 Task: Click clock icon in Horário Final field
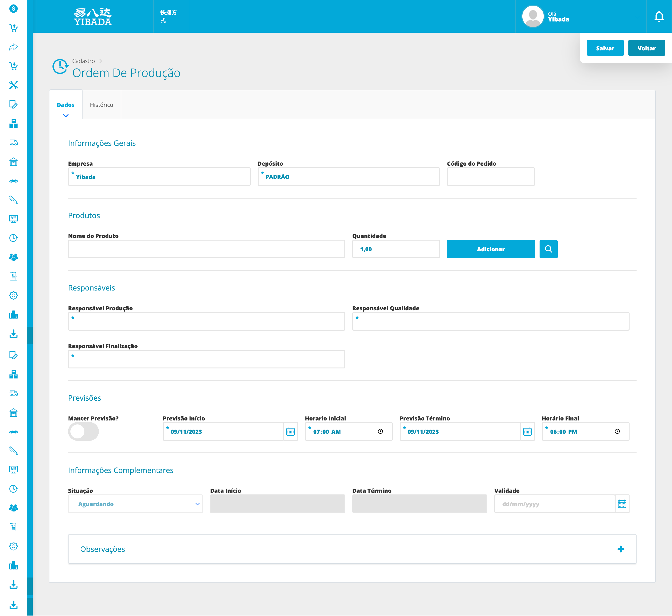[617, 432]
